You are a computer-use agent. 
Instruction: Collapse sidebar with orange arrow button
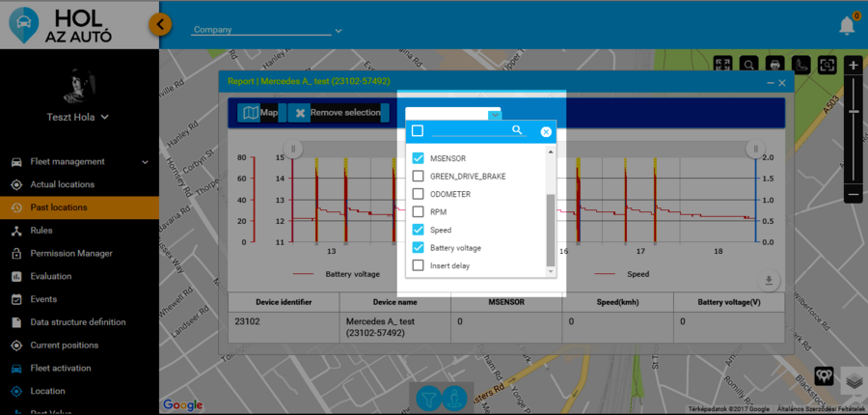(x=161, y=23)
